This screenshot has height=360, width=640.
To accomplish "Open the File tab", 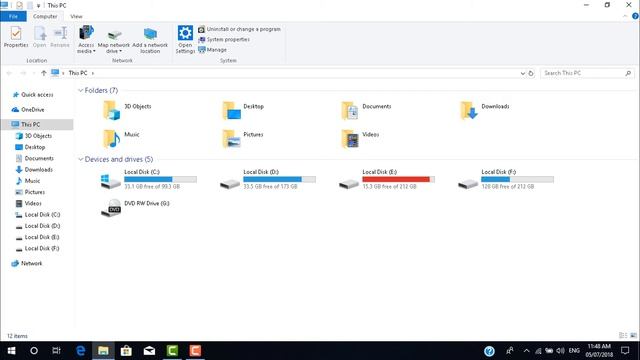I will pyautogui.click(x=13, y=16).
